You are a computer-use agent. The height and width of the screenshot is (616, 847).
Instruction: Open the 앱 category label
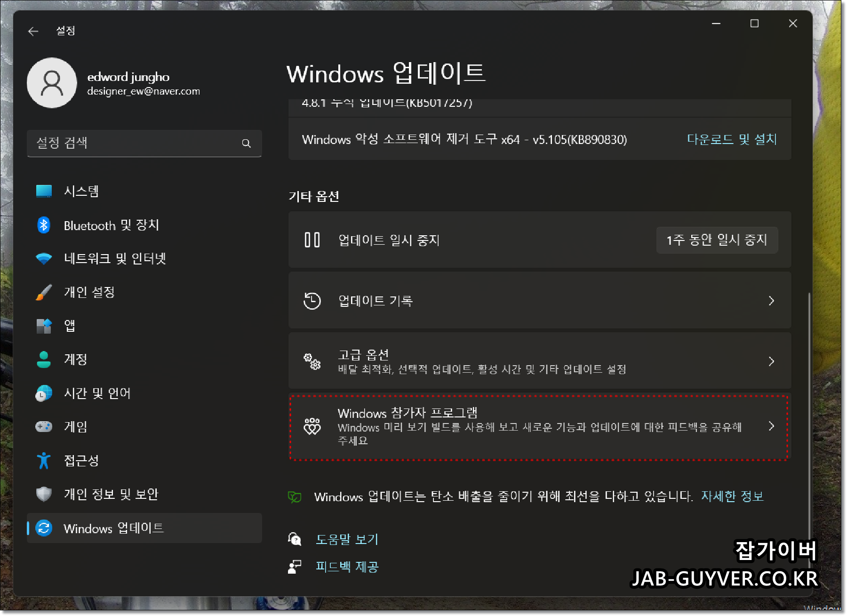click(70, 326)
